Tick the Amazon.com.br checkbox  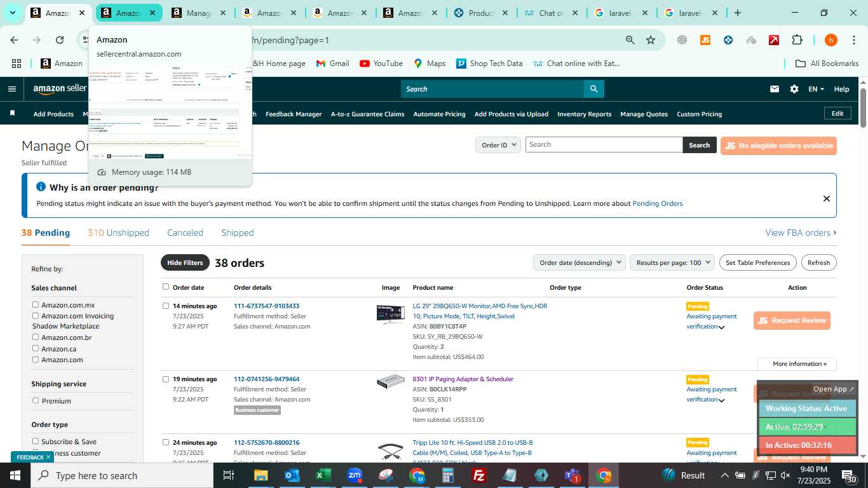tap(36, 337)
